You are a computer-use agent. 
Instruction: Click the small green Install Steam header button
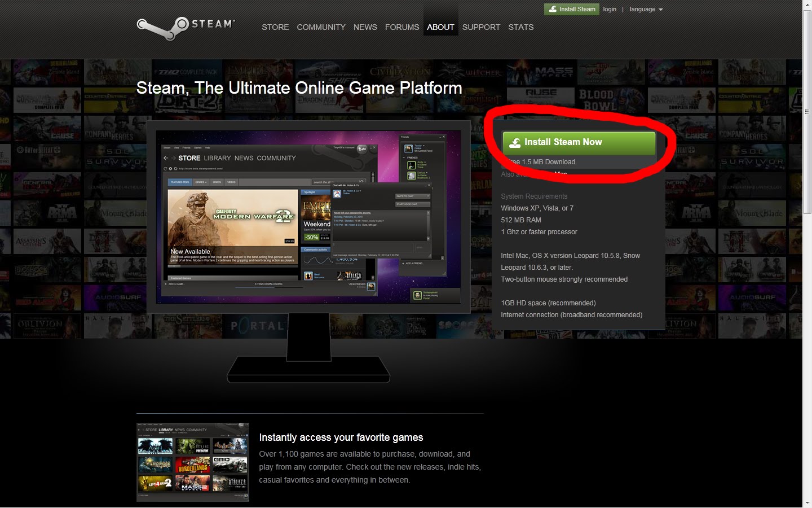571,9
